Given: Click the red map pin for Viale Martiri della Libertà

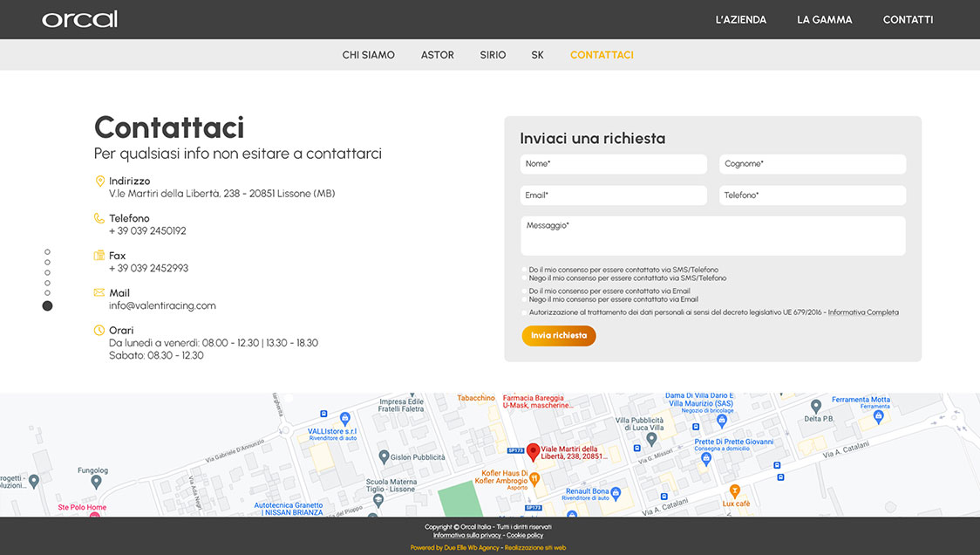Looking at the screenshot, I should pyautogui.click(x=534, y=452).
